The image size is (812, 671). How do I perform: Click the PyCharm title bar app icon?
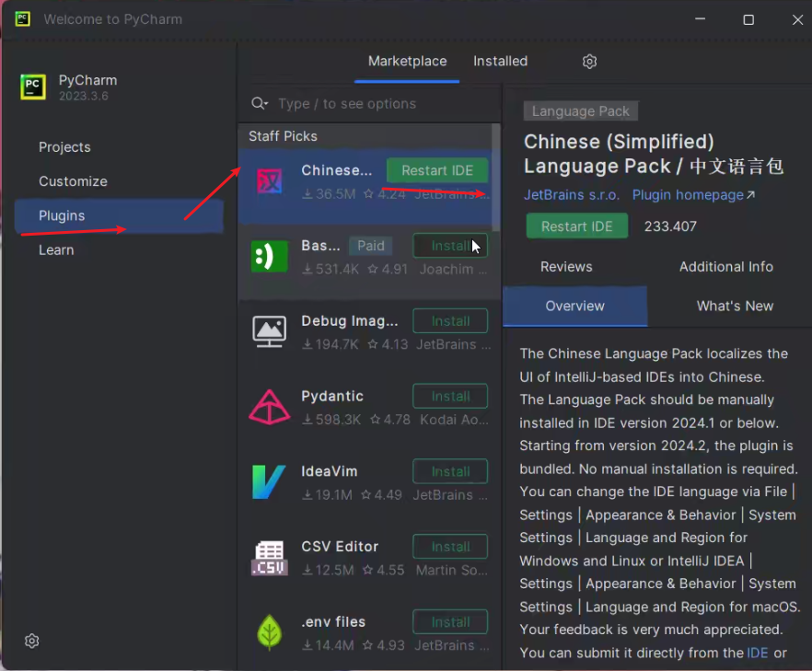pyautogui.click(x=22, y=19)
